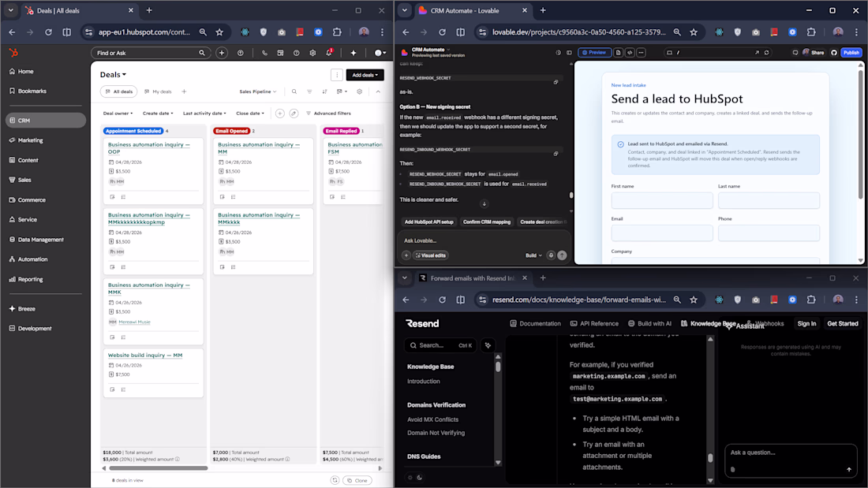
Task: Open Resend API Reference nav item
Action: [x=594, y=324]
